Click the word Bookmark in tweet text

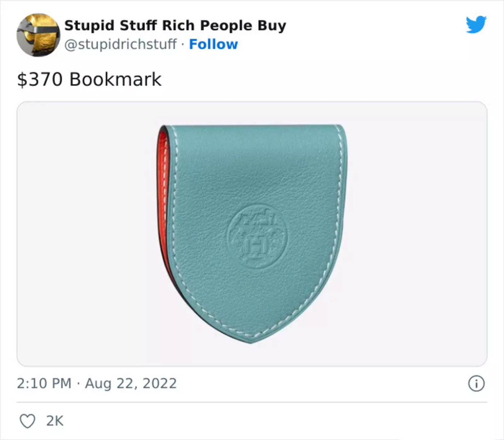tap(115, 79)
